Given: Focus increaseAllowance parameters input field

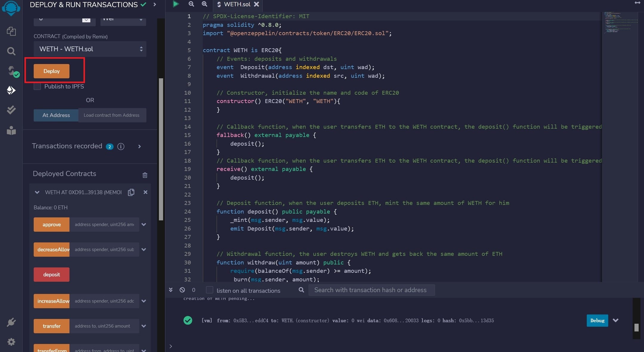Looking at the screenshot, I should (x=104, y=301).
